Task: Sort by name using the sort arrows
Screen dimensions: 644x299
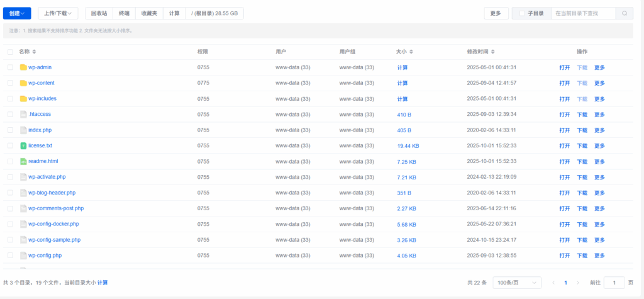Action: click(x=34, y=52)
